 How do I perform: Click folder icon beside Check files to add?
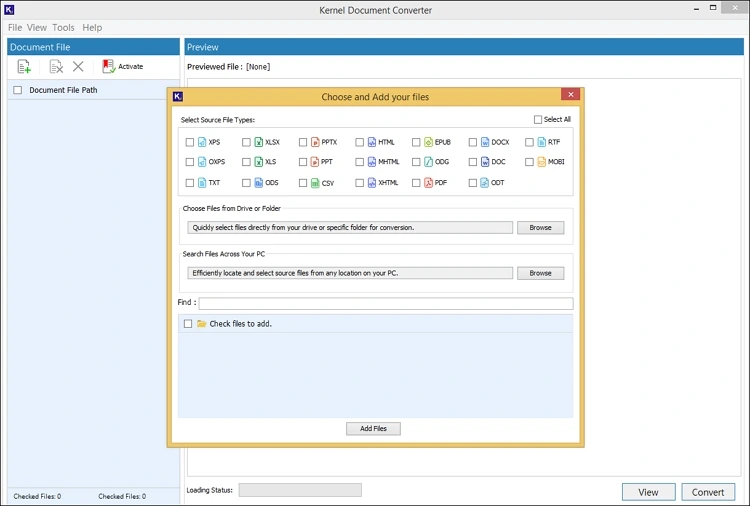pyautogui.click(x=201, y=324)
